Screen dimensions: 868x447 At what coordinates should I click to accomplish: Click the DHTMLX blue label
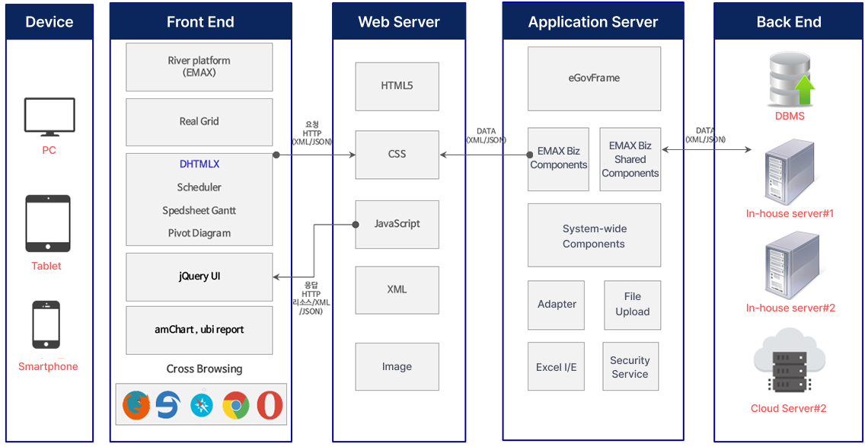[x=199, y=164]
